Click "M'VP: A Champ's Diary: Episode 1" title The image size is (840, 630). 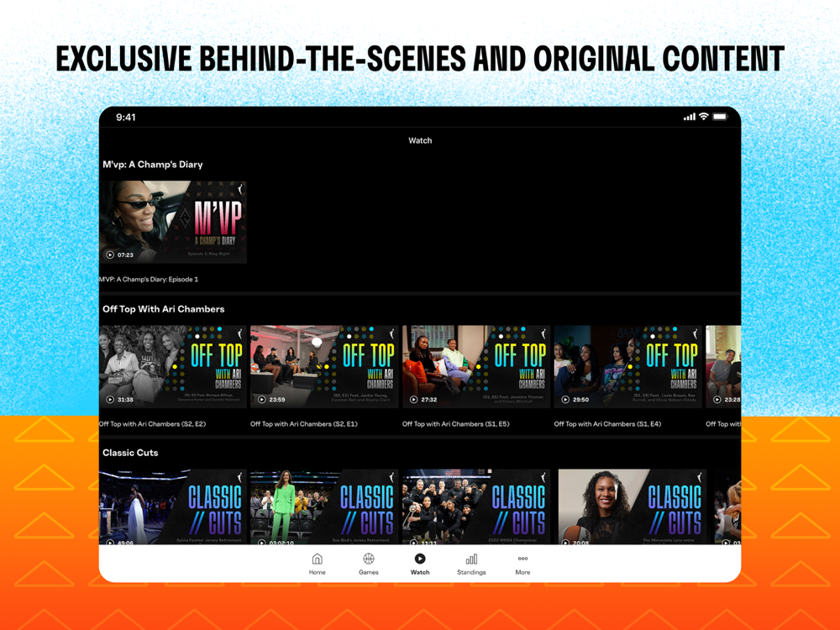coord(149,279)
